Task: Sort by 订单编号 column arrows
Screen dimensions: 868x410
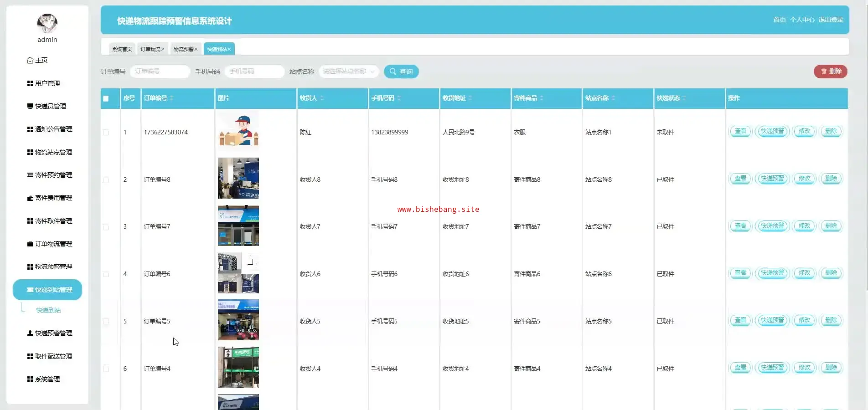Action: coord(172,98)
